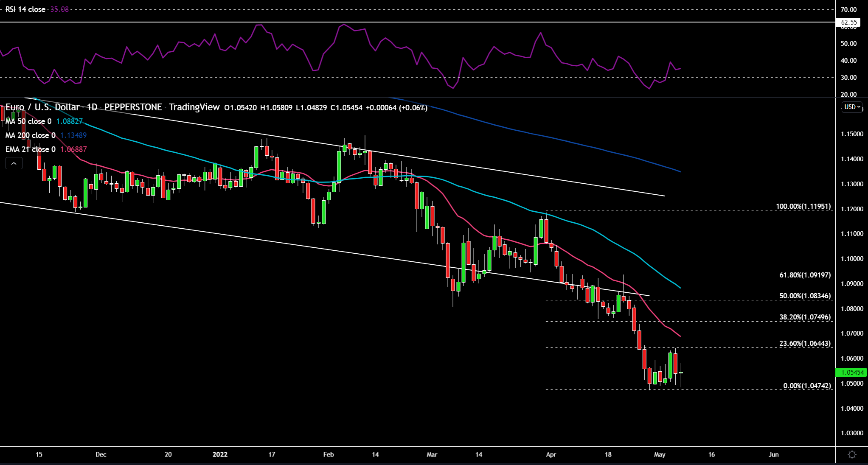
Task: Click the RSI 70.00 axis label
Action: click(x=848, y=9)
